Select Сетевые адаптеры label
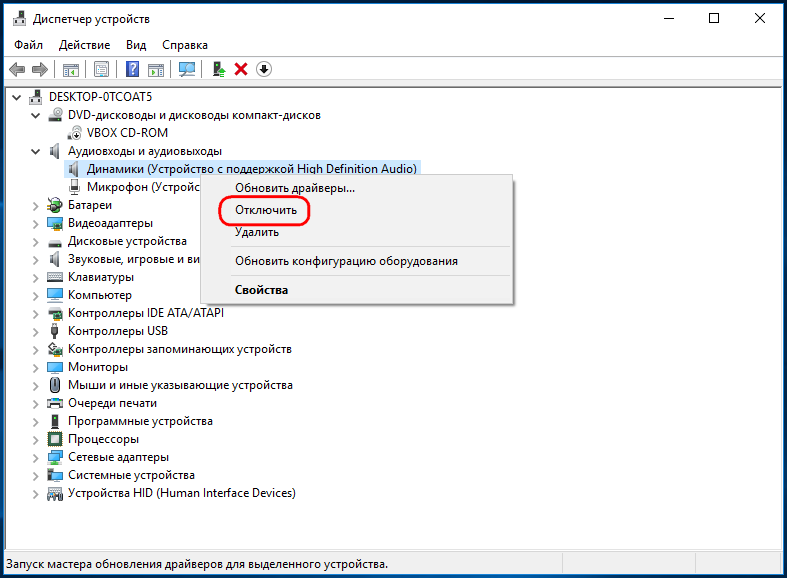Image resolution: width=787 pixels, height=578 pixels. point(118,457)
